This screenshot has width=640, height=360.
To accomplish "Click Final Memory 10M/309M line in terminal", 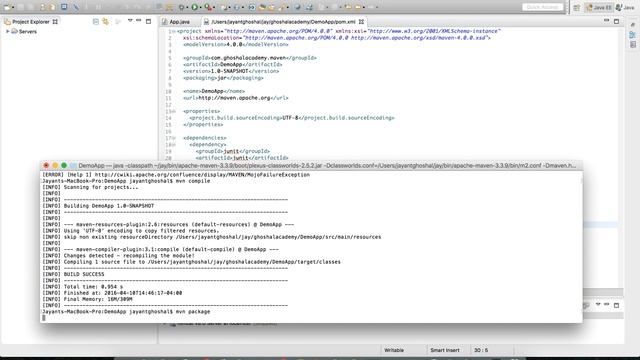I will click(87, 299).
